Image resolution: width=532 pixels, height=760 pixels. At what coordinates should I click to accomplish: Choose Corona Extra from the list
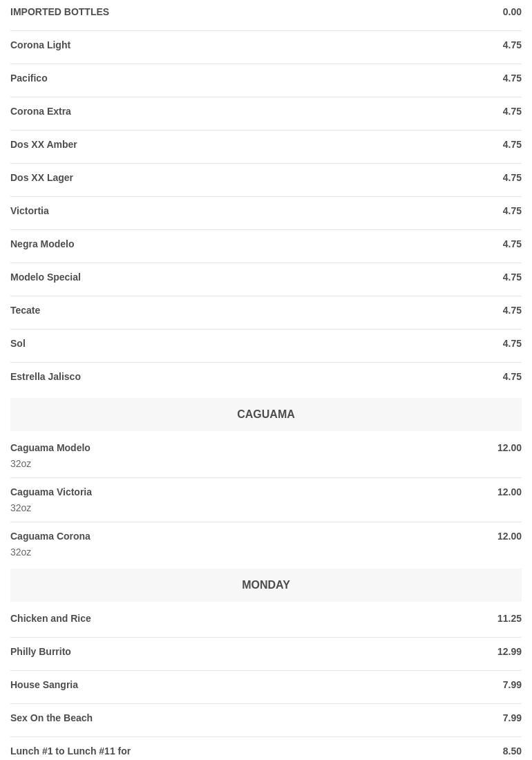41,111
